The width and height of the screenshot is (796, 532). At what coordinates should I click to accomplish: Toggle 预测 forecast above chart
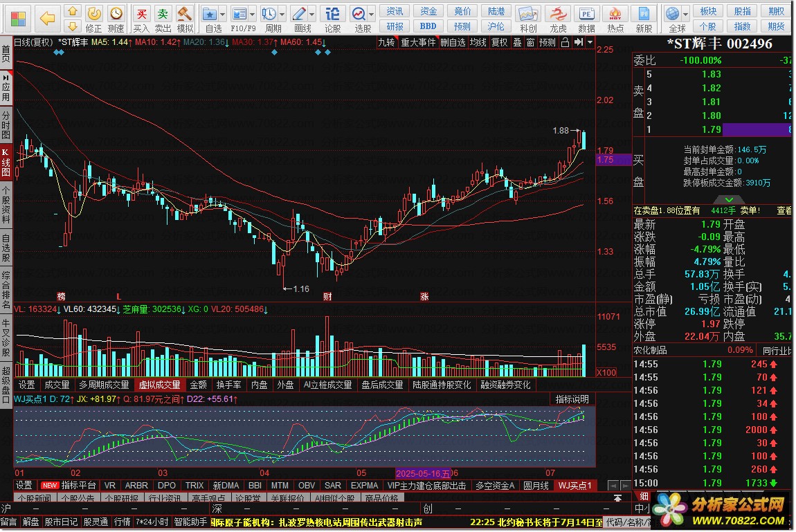pos(548,43)
